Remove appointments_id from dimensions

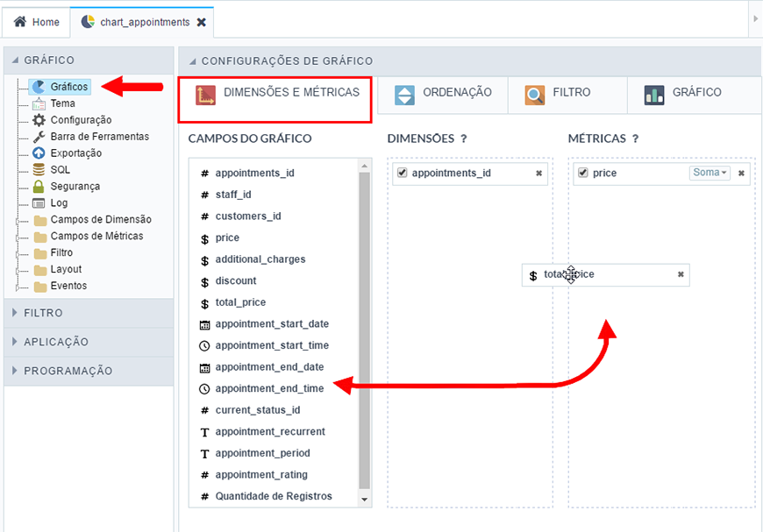538,174
